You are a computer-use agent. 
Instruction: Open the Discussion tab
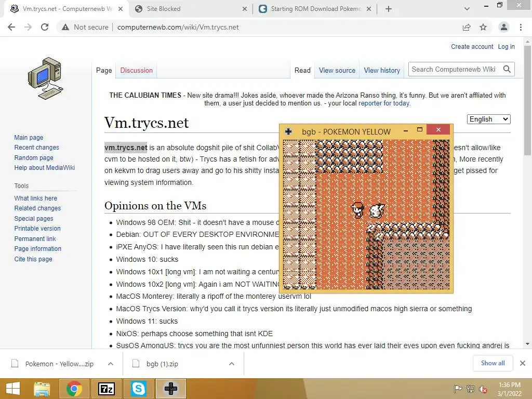137,70
